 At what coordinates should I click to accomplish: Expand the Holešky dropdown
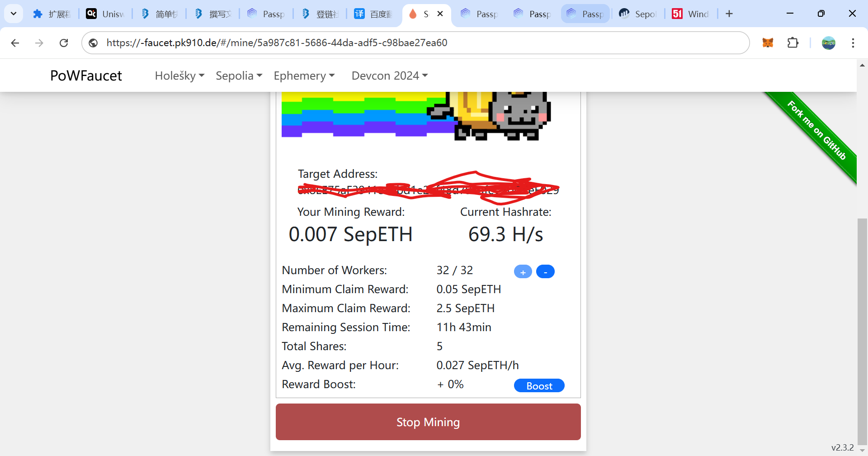click(179, 76)
